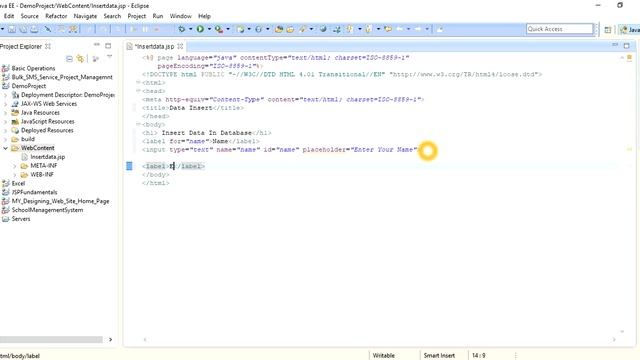
Task: Click the Previous Annotation icon
Action: [368, 29]
